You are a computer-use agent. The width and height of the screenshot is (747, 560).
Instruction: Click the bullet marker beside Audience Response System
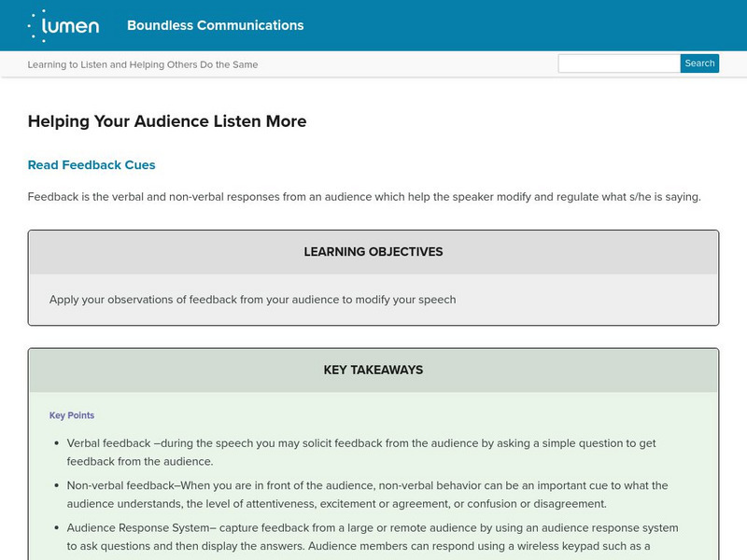(x=56, y=528)
